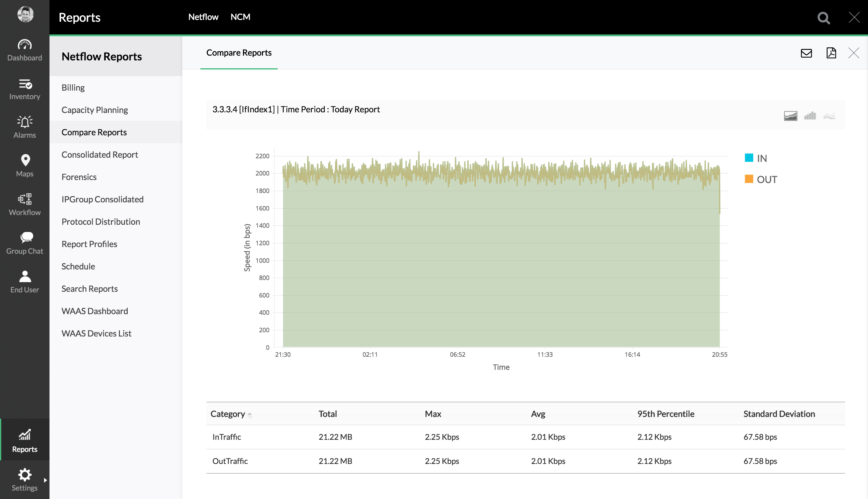The height and width of the screenshot is (499, 868).
Task: Switch chart to bar graph view
Action: pyautogui.click(x=810, y=115)
